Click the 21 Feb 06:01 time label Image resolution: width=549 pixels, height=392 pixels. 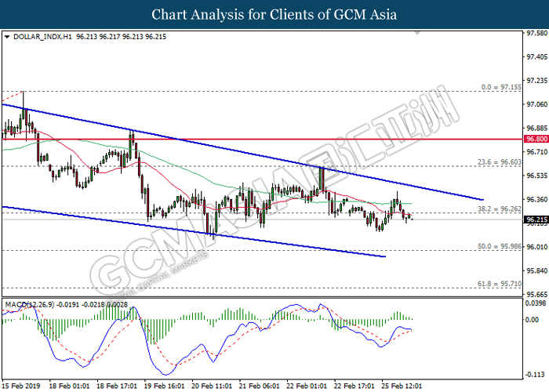tap(259, 386)
